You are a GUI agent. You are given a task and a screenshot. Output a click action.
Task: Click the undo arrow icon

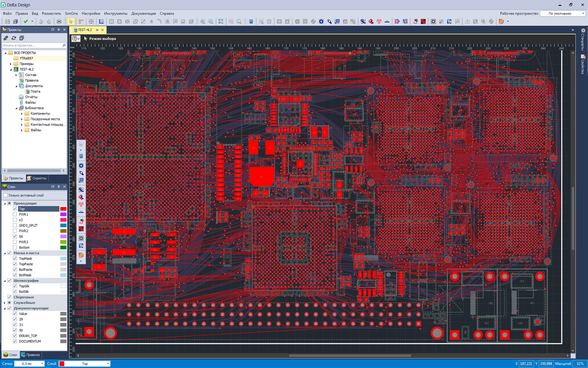tap(41, 21)
